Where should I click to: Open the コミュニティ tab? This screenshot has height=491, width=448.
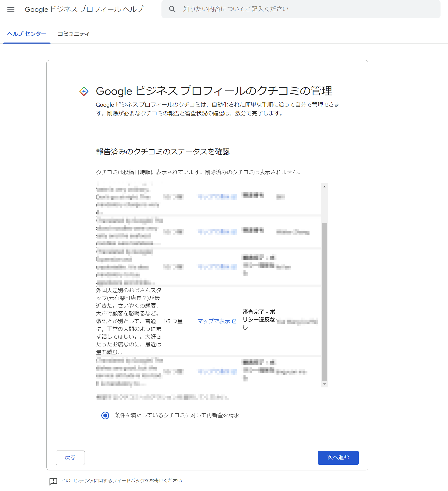click(x=74, y=34)
